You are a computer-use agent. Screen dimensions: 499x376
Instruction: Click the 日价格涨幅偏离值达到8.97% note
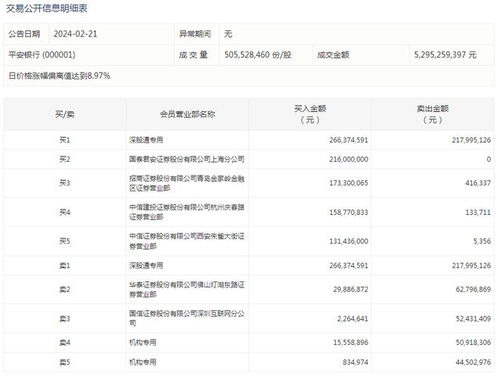pos(59,76)
